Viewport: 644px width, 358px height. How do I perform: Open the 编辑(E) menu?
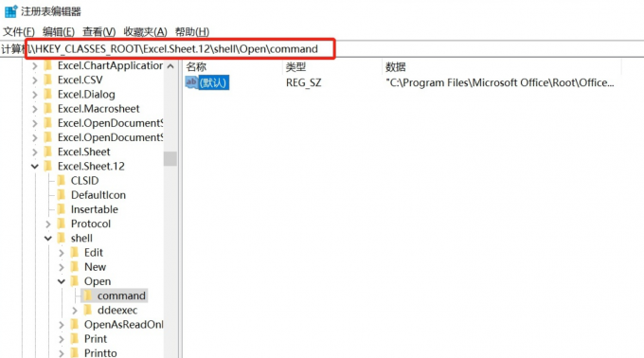(59, 31)
